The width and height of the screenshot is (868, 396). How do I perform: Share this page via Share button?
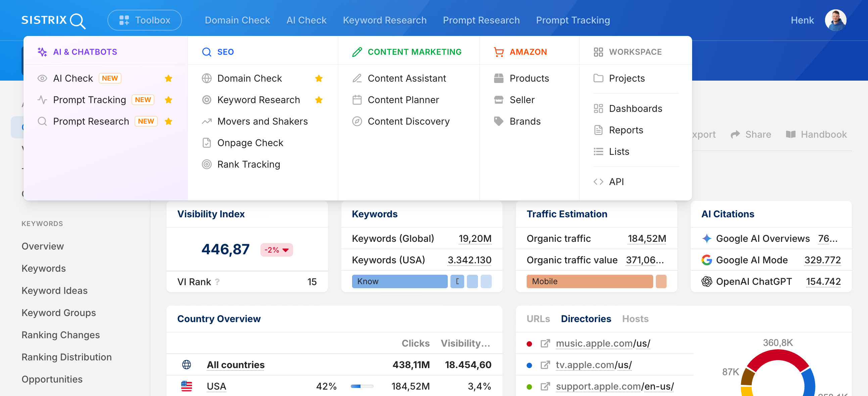751,135
